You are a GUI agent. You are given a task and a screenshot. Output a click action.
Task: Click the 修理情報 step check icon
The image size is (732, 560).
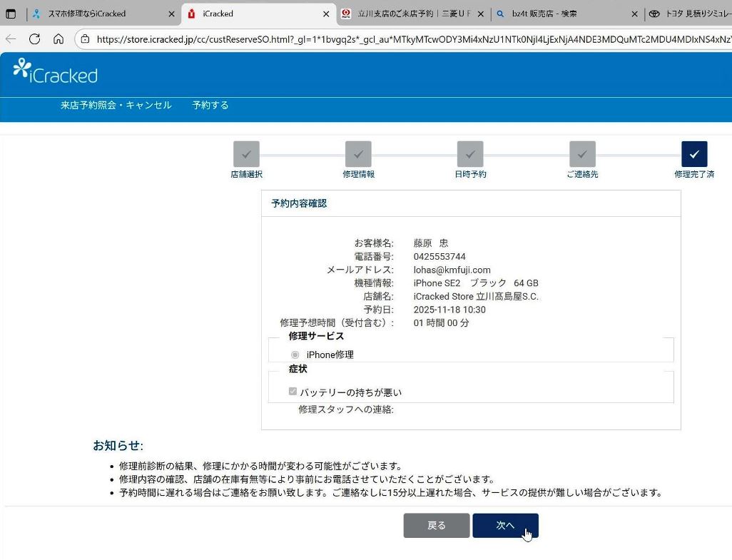[x=359, y=154]
